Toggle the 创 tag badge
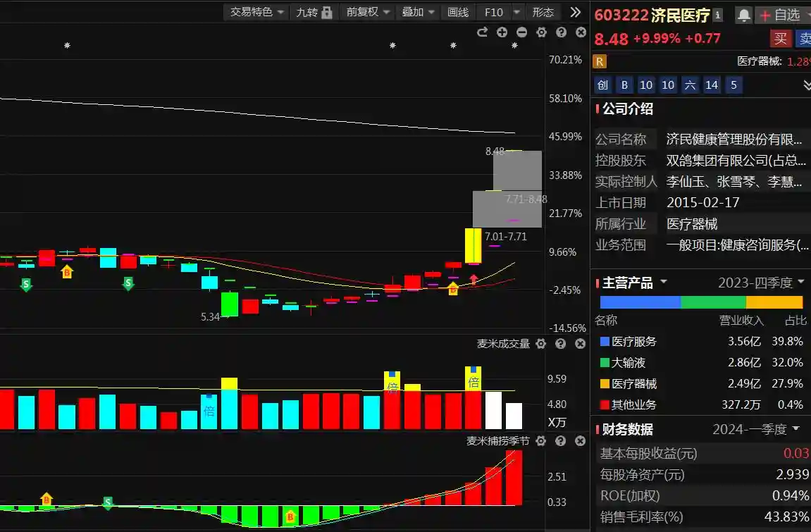811x532 pixels. pos(602,85)
